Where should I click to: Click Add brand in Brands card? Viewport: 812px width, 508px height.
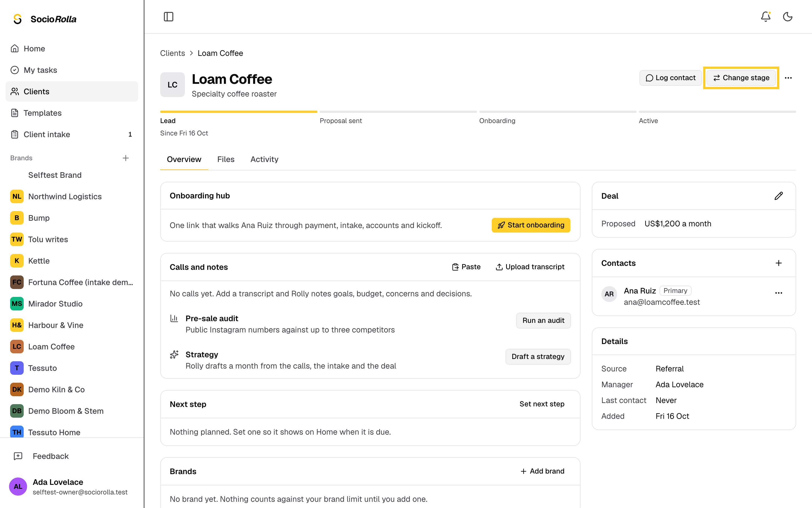[x=542, y=471]
